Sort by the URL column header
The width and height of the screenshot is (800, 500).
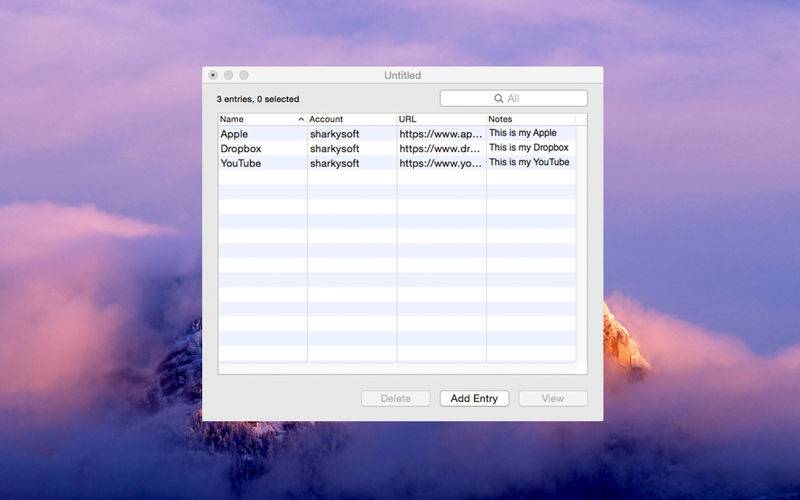pos(441,119)
